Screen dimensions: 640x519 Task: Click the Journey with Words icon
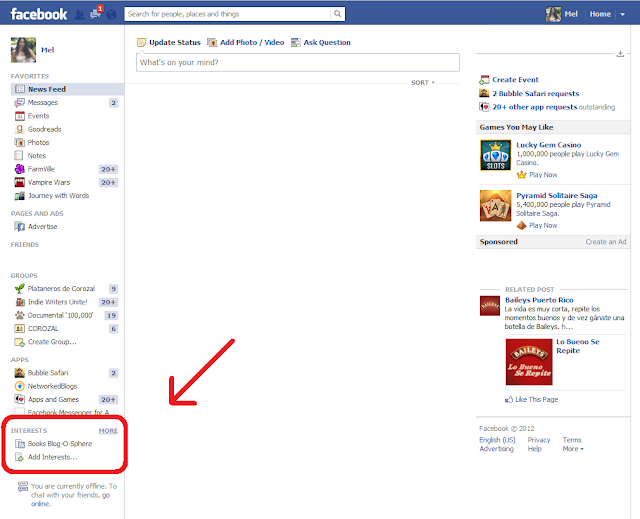[x=20, y=196]
